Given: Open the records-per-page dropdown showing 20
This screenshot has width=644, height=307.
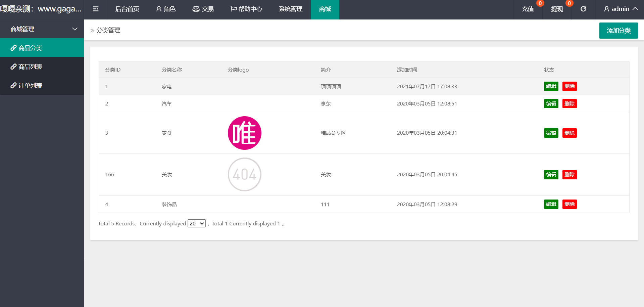Looking at the screenshot, I should 196,224.
